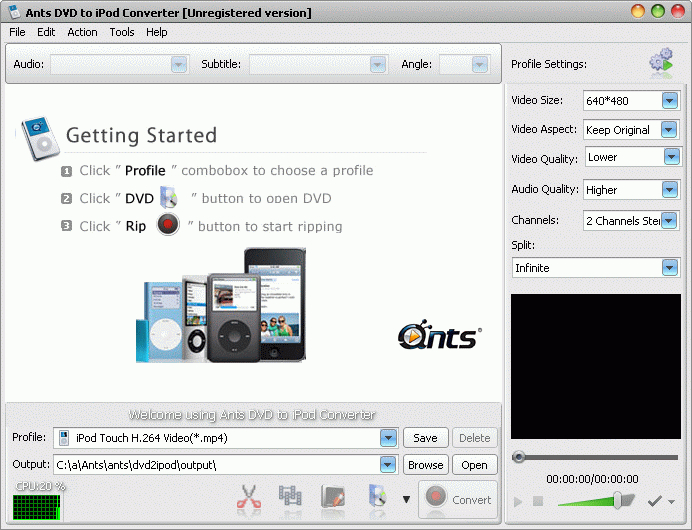Expand the Angle dropdown
Image resolution: width=692 pixels, height=530 pixels.
(x=480, y=64)
